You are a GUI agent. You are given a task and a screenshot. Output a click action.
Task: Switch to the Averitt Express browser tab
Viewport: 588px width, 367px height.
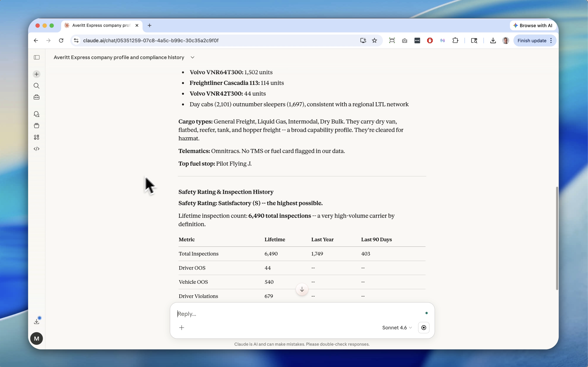[x=99, y=25]
